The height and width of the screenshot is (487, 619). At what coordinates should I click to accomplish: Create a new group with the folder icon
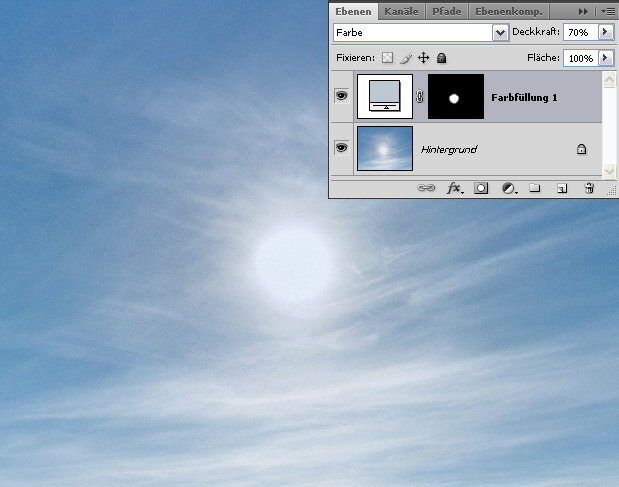pos(535,187)
